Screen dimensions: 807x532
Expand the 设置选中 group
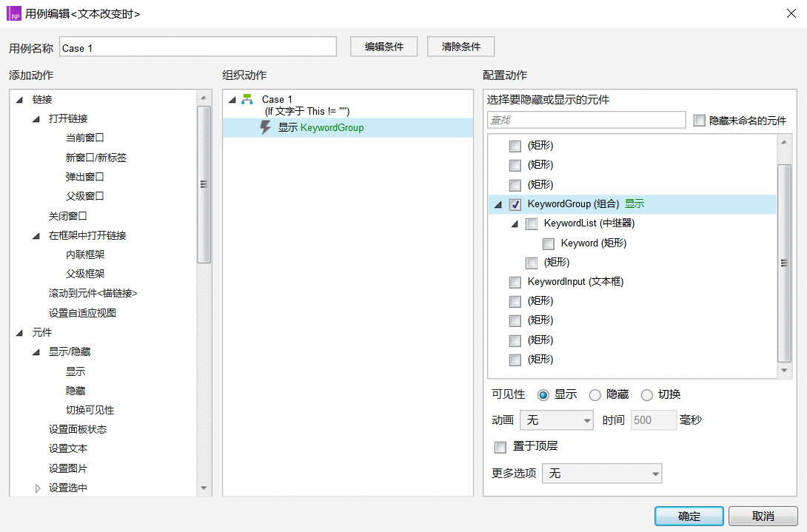pos(37,488)
